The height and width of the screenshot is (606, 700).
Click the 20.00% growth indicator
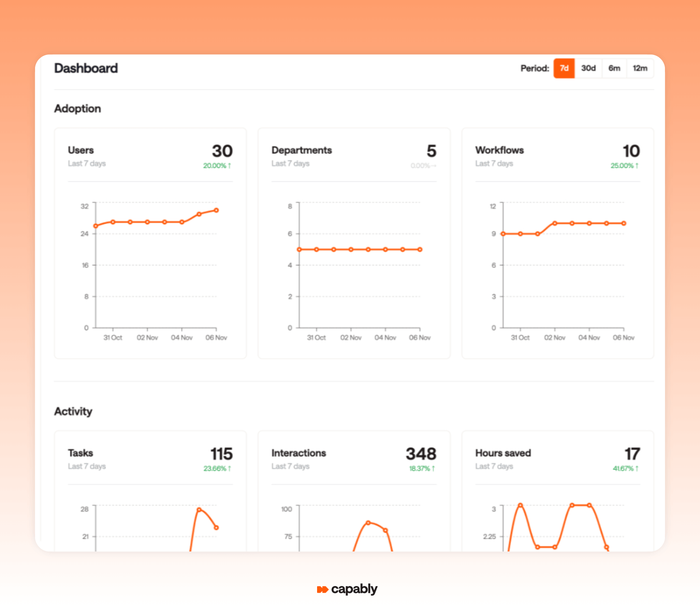(217, 166)
